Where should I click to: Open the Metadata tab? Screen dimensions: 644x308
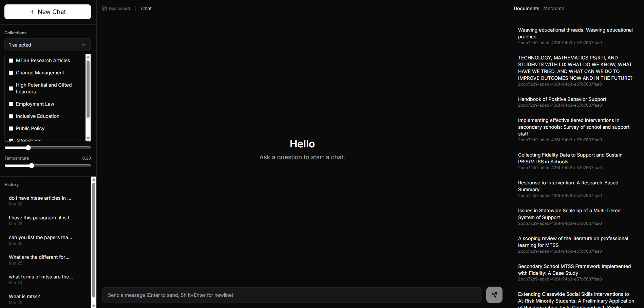tap(554, 8)
